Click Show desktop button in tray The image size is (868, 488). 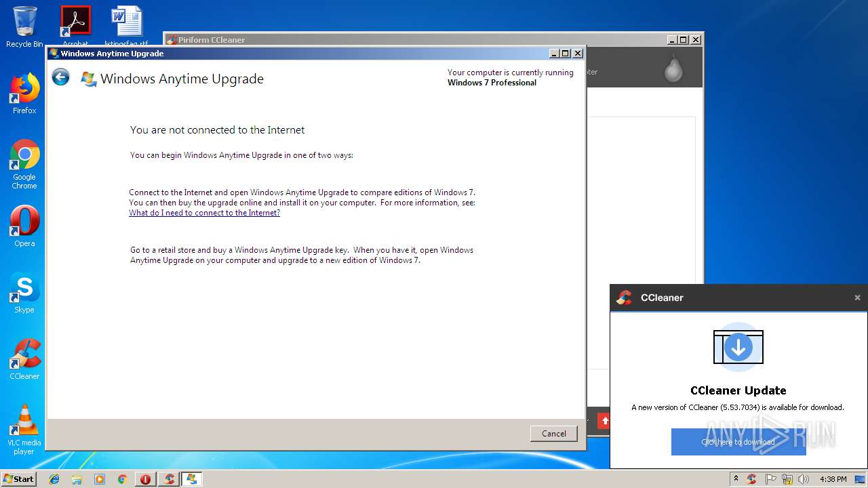click(x=861, y=479)
